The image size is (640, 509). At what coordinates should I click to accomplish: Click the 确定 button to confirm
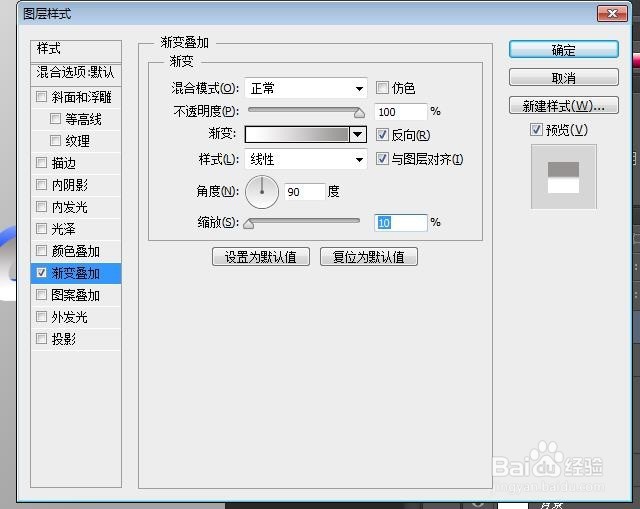pyautogui.click(x=564, y=50)
